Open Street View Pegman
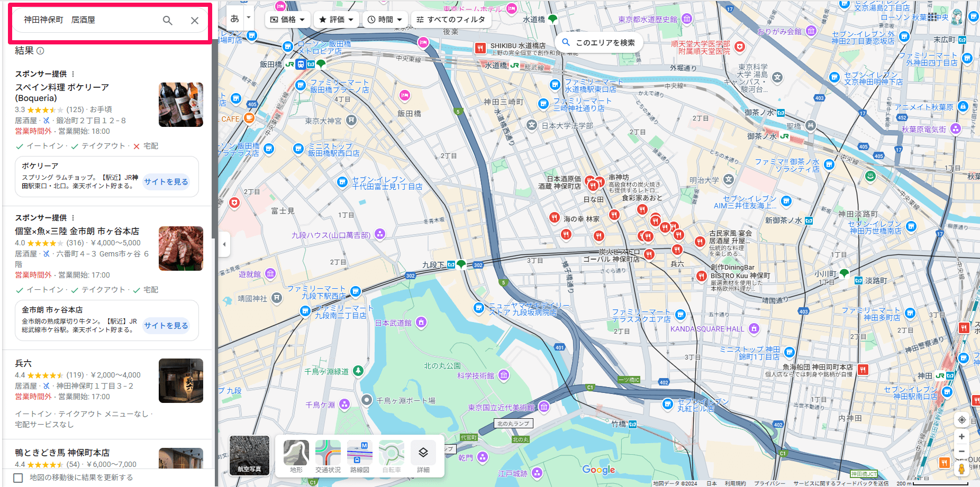This screenshot has height=487, width=980. (x=961, y=468)
